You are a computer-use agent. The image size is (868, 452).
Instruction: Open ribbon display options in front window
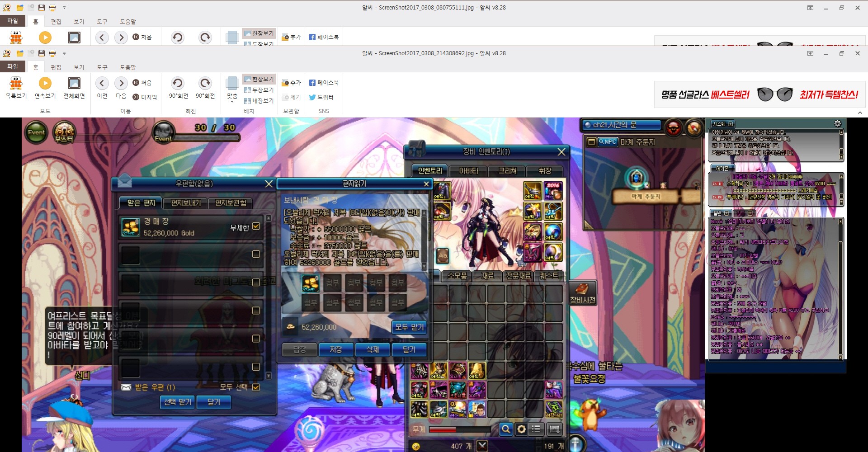coord(810,53)
